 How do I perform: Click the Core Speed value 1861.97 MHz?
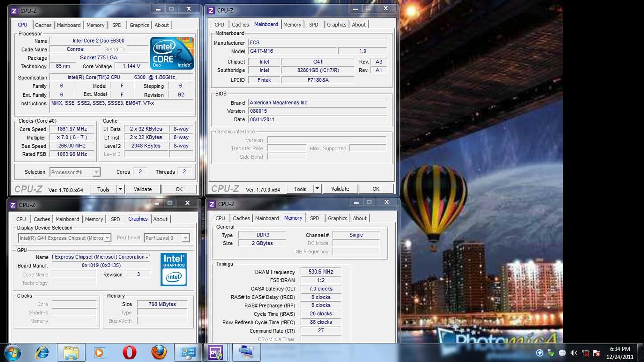coord(72,129)
